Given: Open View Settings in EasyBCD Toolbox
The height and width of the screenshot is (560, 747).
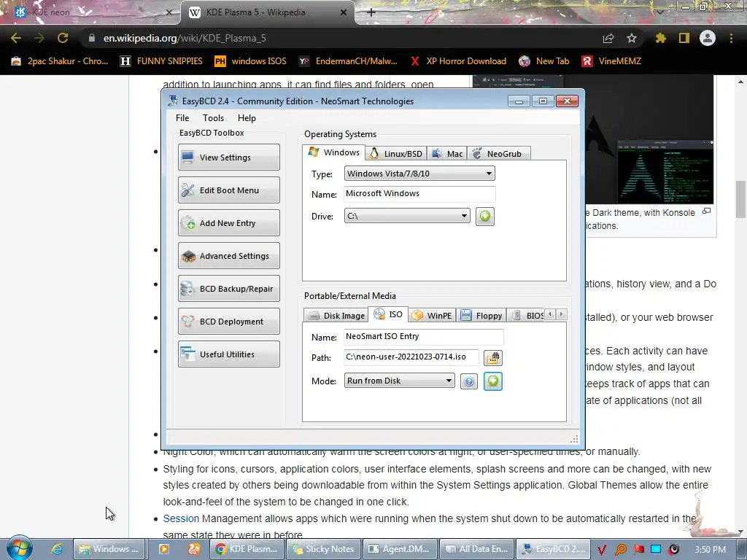Looking at the screenshot, I should click(228, 157).
